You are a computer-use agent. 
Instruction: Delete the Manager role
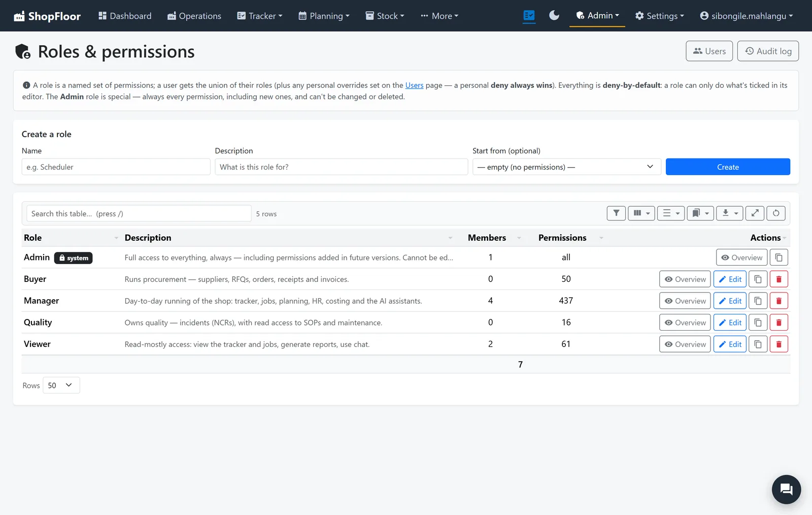pos(779,301)
